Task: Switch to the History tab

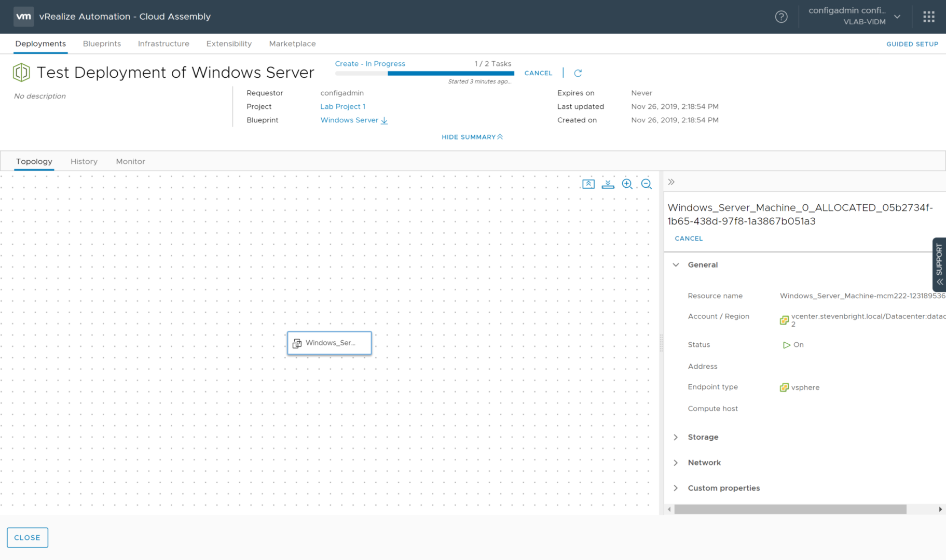Action: click(x=84, y=161)
